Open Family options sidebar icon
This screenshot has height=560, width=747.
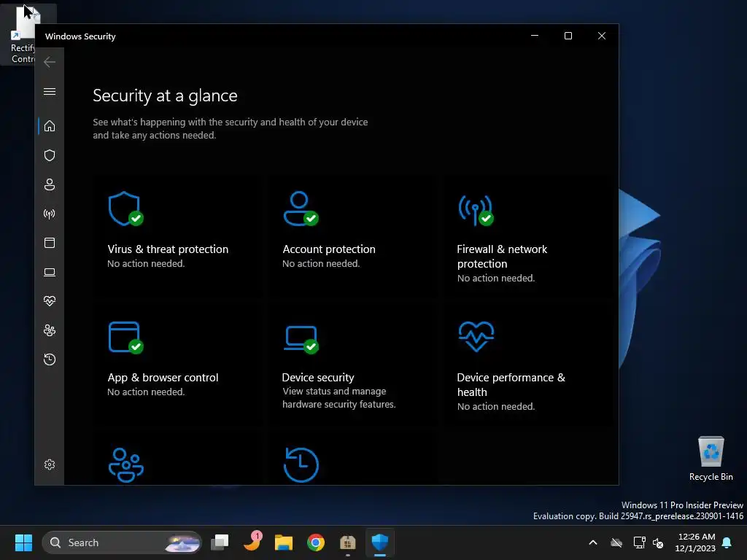(x=50, y=330)
